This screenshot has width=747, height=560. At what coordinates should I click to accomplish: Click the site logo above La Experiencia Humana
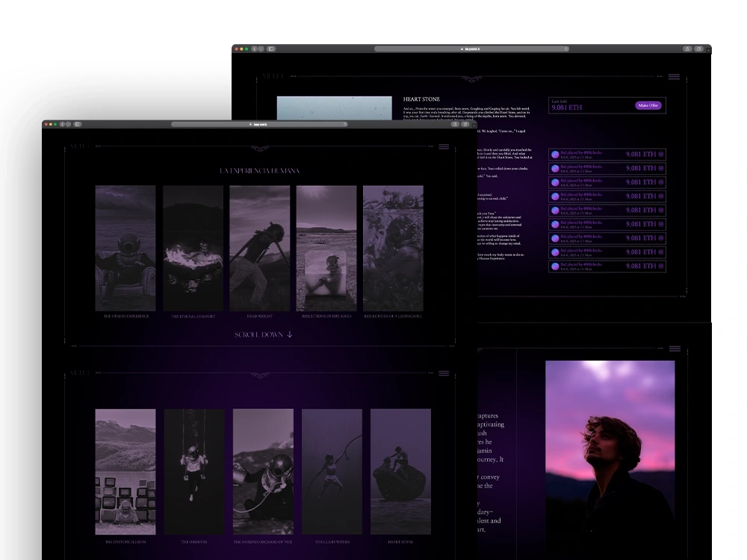coord(80,146)
